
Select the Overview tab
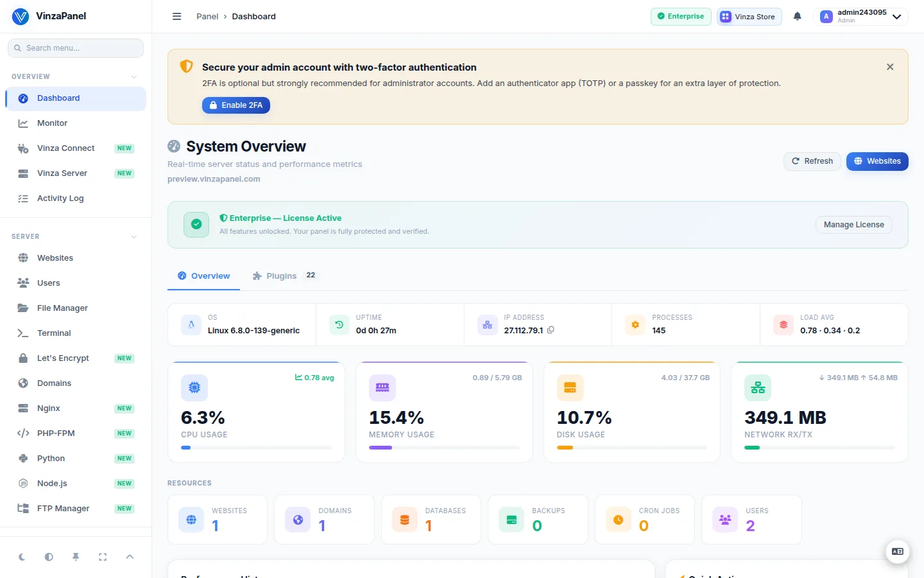point(203,276)
